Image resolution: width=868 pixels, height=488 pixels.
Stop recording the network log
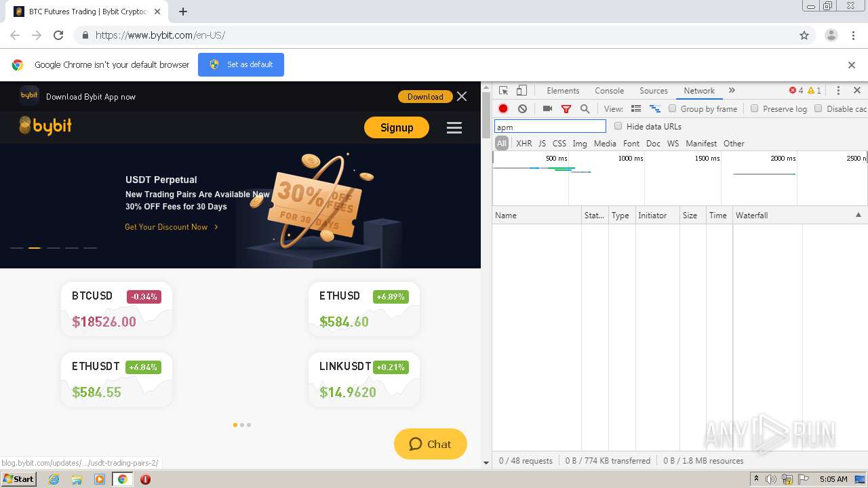pos(503,108)
